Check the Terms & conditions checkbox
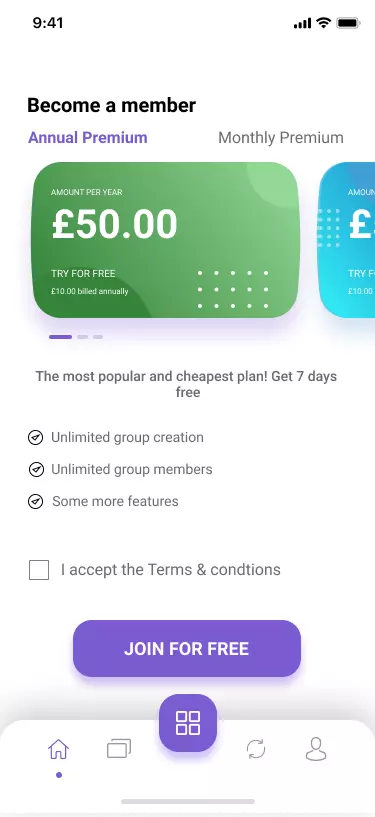Image resolution: width=375 pixels, height=817 pixels. [x=39, y=570]
